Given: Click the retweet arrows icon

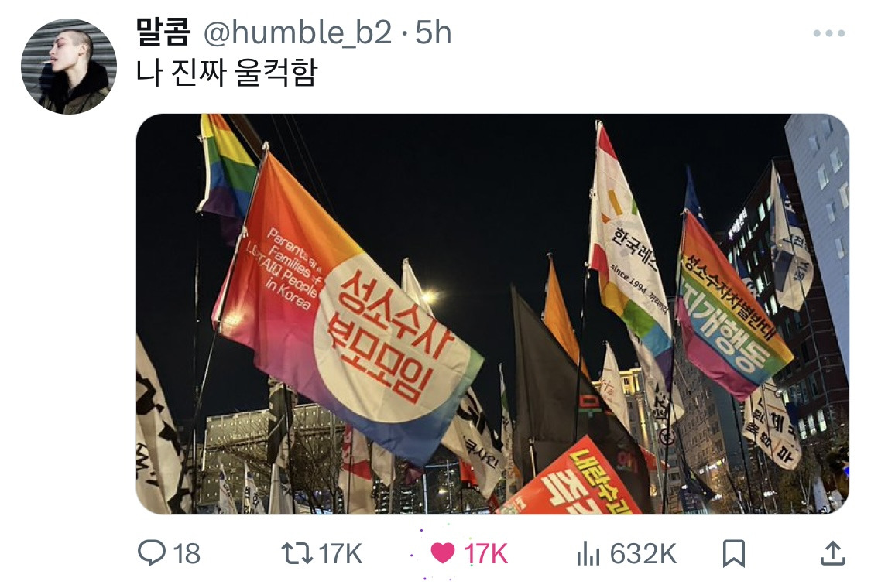Looking at the screenshot, I should tap(297, 554).
